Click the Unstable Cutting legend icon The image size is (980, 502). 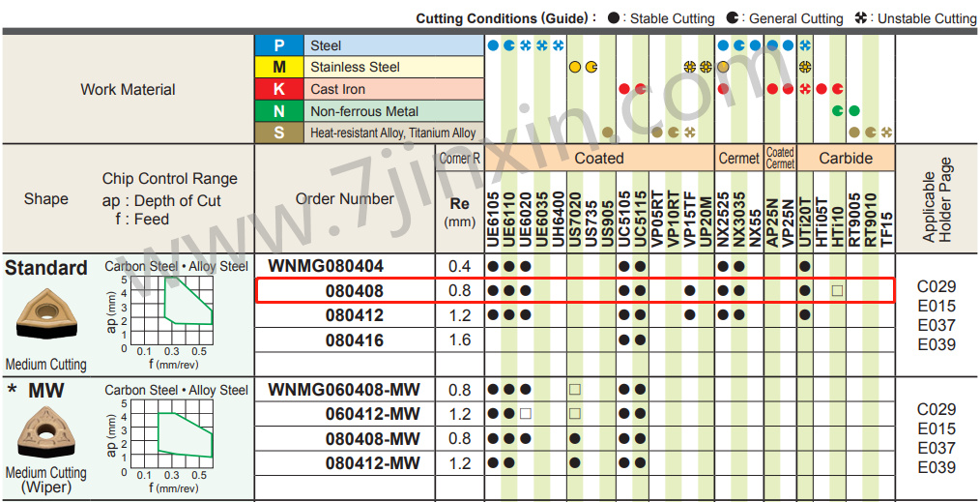click(x=863, y=18)
